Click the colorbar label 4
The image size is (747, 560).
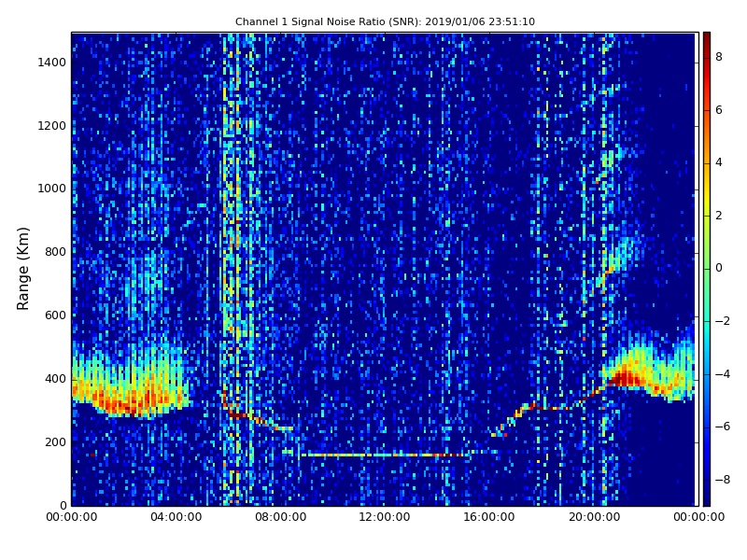(719, 162)
